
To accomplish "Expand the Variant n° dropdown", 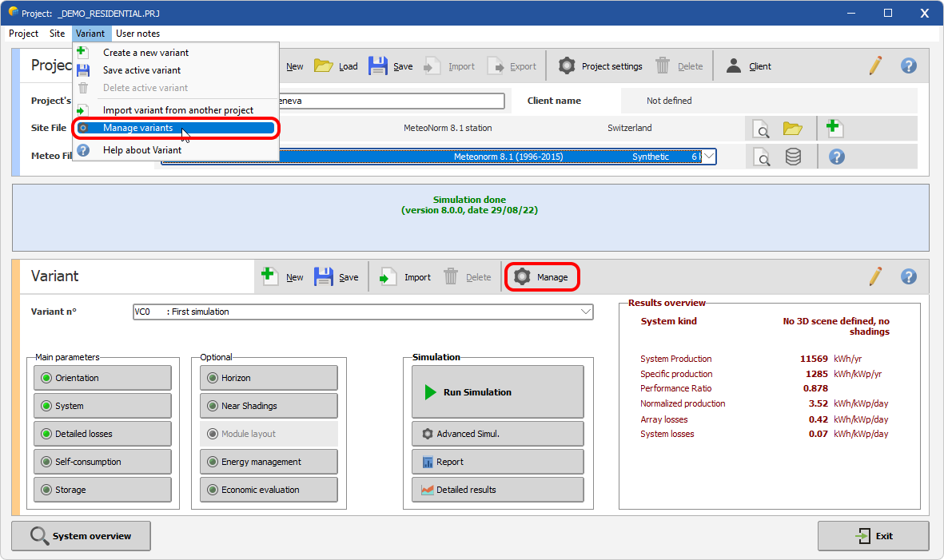I will pyautogui.click(x=585, y=312).
